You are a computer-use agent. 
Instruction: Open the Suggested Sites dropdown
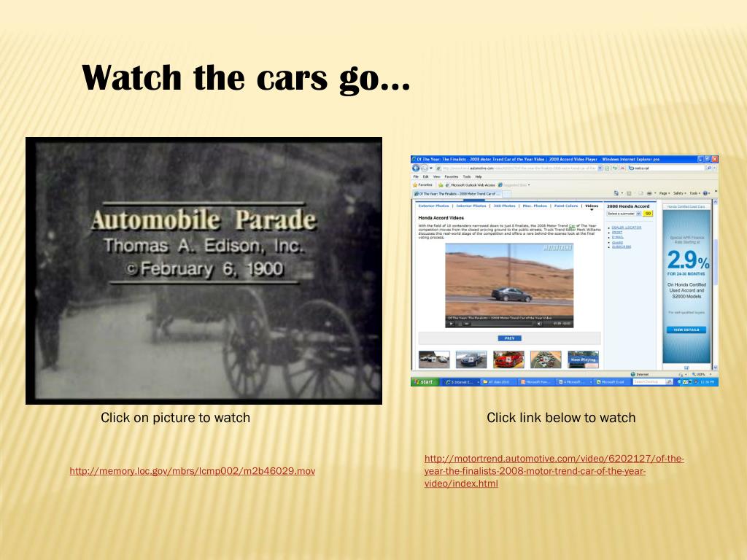point(514,185)
